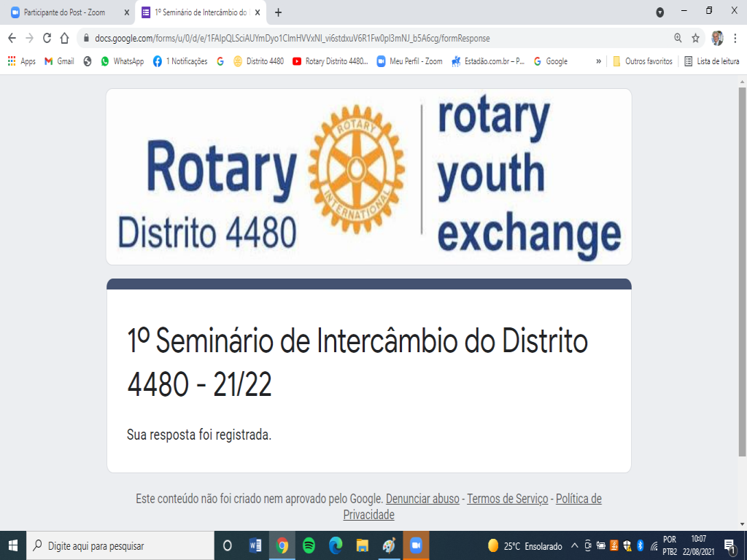Viewport: 747px width, 560px height.
Task: Expand hidden bookmarks with the chevron
Action: (598, 61)
